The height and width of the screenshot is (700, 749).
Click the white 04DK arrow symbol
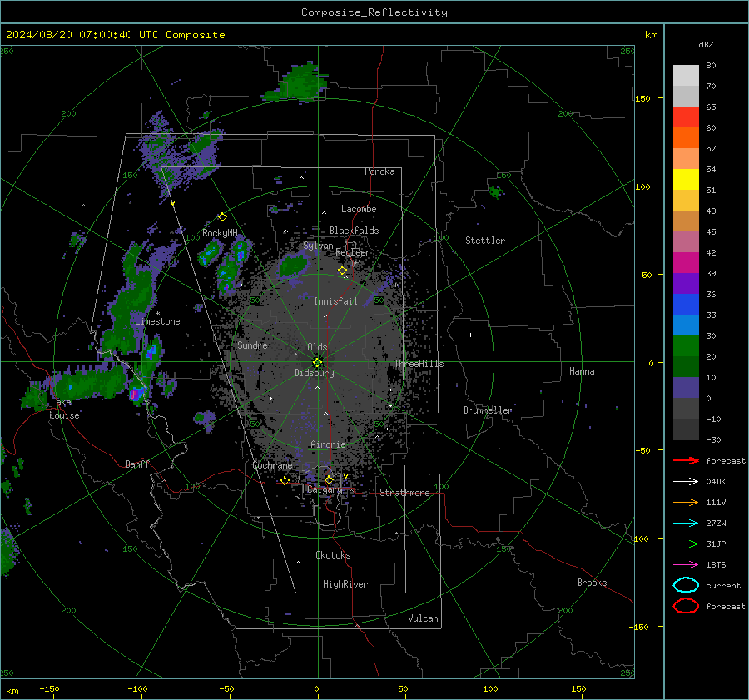pos(686,482)
